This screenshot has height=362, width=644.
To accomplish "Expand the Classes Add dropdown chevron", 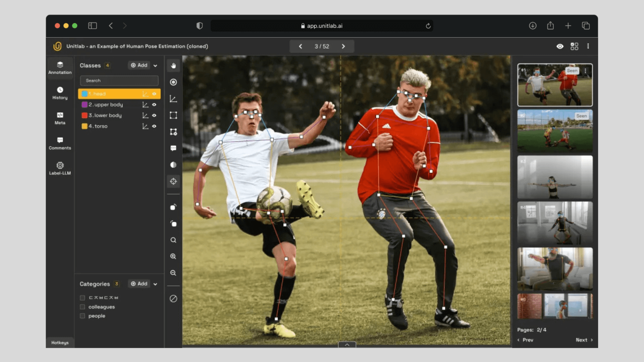I will tap(155, 65).
